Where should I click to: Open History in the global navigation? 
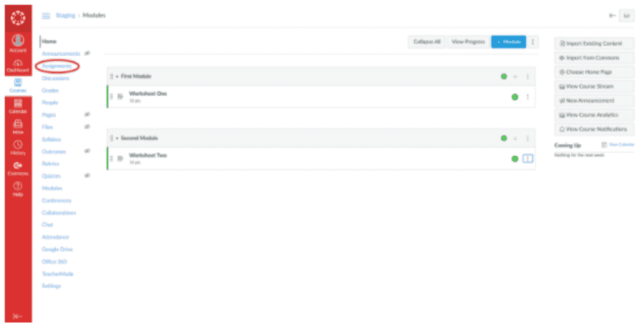pyautogui.click(x=18, y=148)
